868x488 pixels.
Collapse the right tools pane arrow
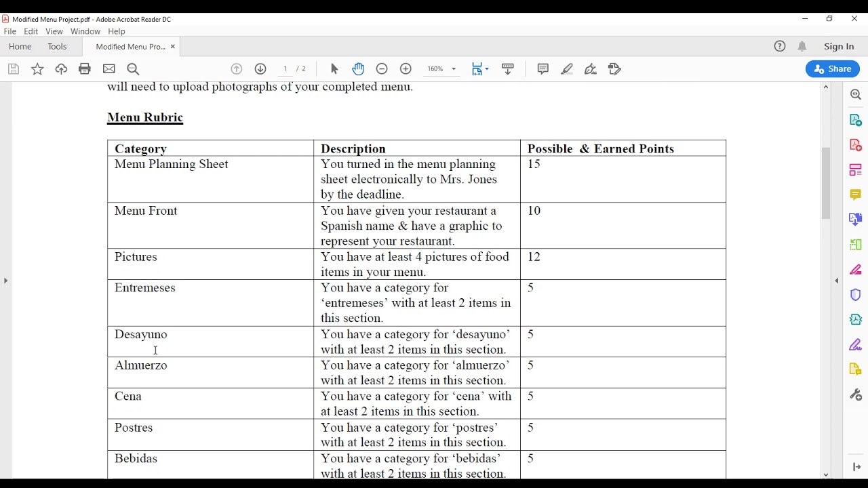(837, 281)
